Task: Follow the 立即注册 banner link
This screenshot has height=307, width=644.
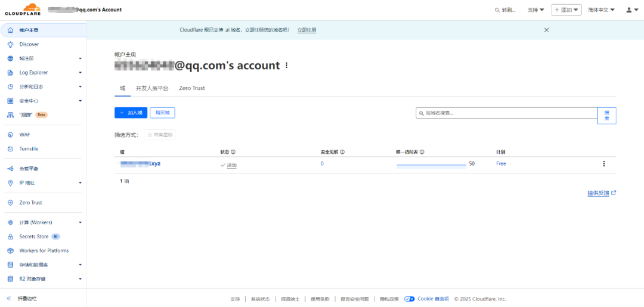Action: click(x=307, y=30)
